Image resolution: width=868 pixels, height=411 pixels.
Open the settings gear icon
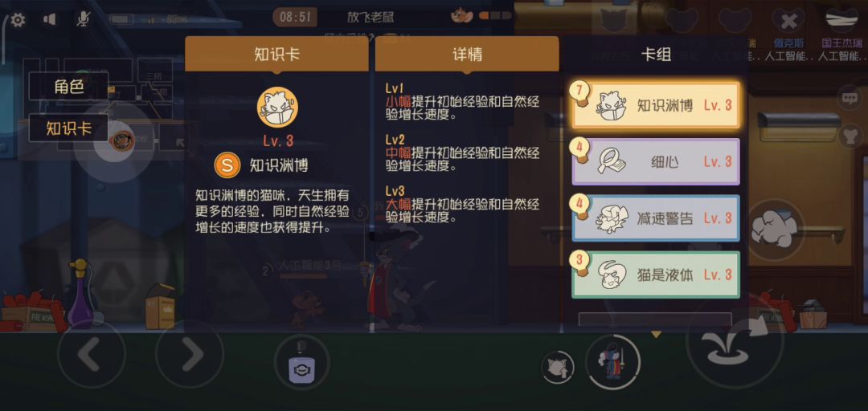(18, 20)
